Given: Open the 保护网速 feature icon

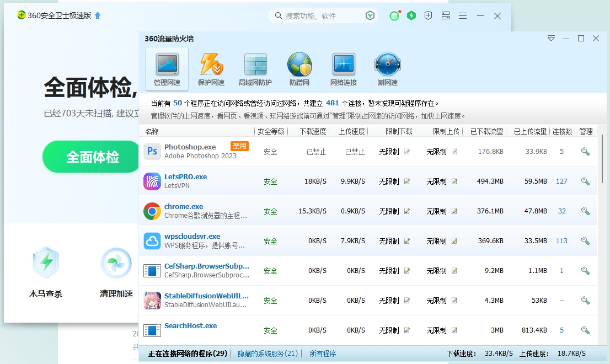Looking at the screenshot, I should coord(211,67).
